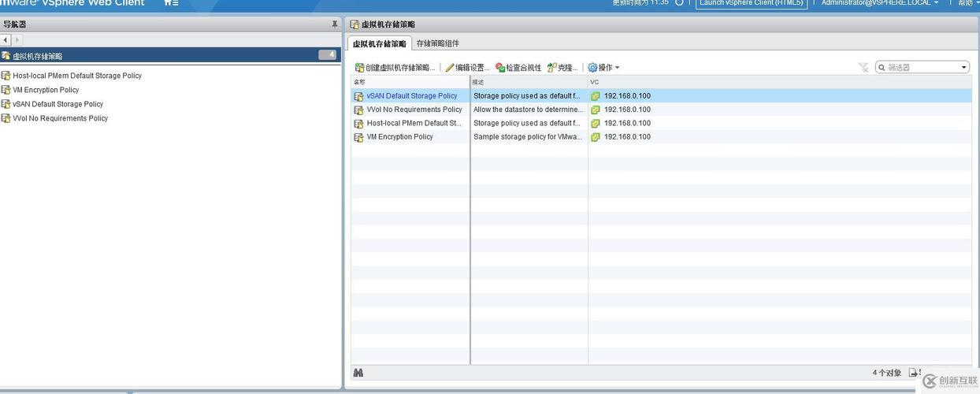980x394 pixels.
Task: Switch to 虚拟机存储策略 tab
Action: coord(380,43)
